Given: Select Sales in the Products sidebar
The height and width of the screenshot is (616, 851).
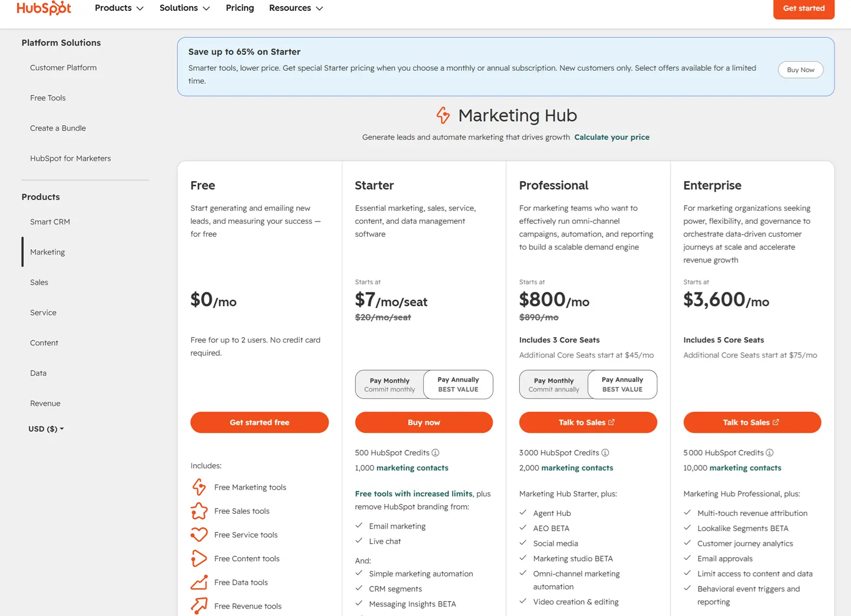Looking at the screenshot, I should click(39, 282).
